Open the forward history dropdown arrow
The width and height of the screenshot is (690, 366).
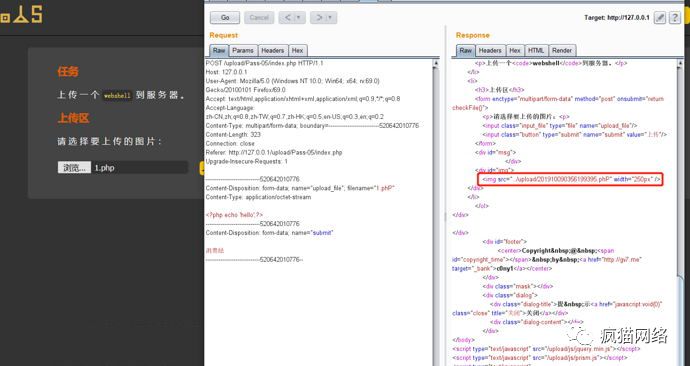(x=331, y=18)
